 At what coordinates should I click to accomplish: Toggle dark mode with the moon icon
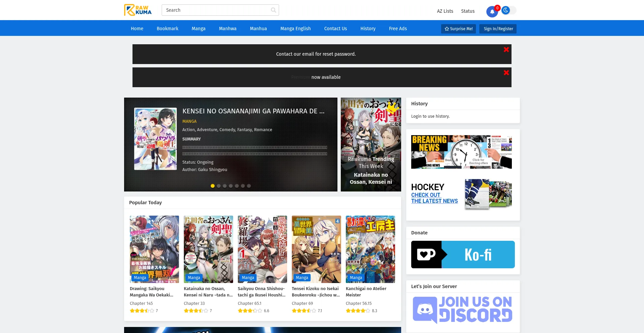pyautogui.click(x=506, y=10)
